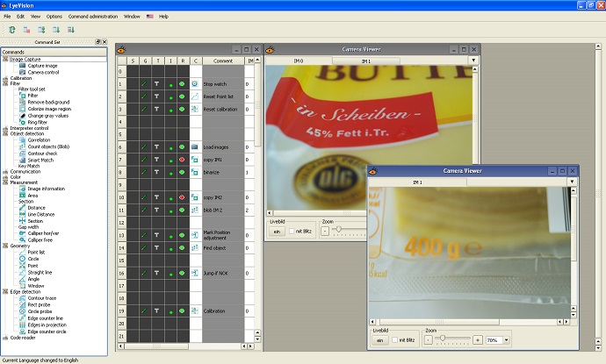Click zoom minus button in front viewer
The image size is (606, 364).
point(429,340)
